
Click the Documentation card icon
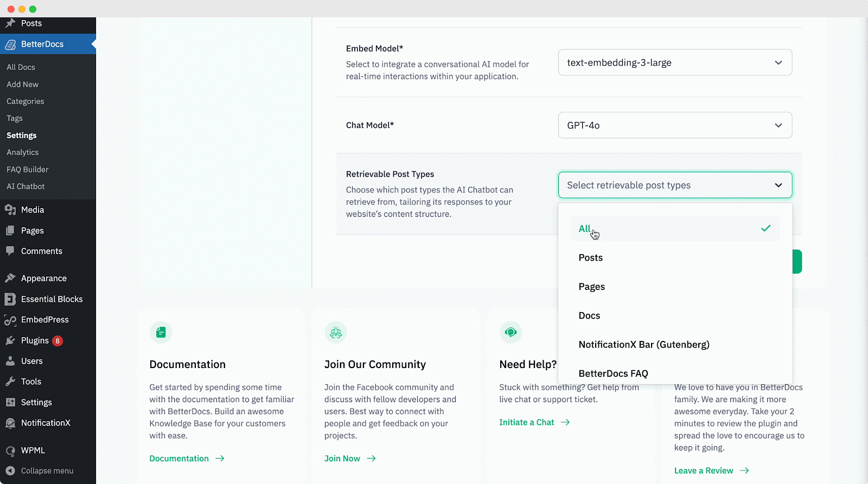point(161,332)
